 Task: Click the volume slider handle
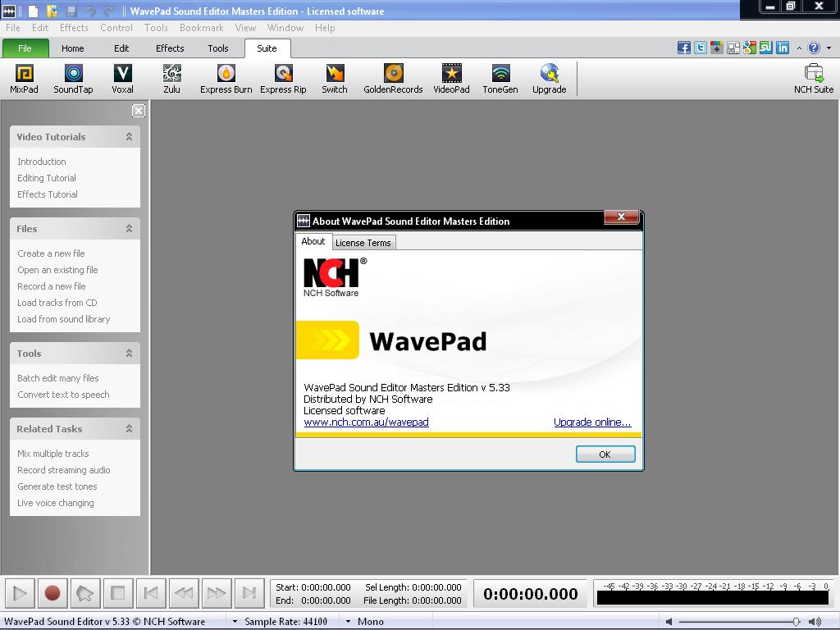pos(796,622)
